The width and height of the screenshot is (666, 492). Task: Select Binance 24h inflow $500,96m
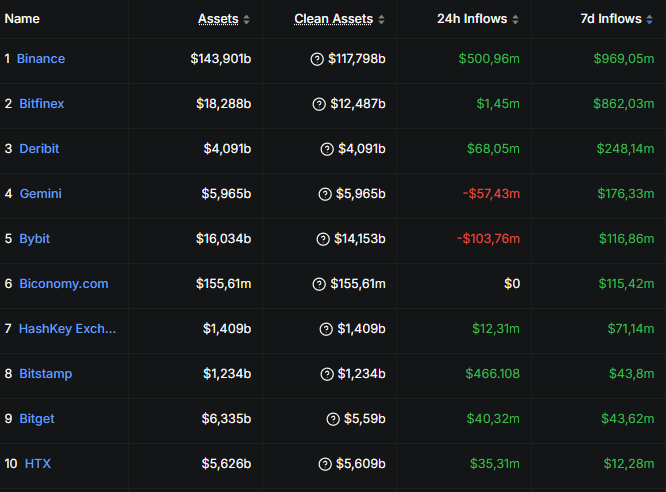pos(489,59)
